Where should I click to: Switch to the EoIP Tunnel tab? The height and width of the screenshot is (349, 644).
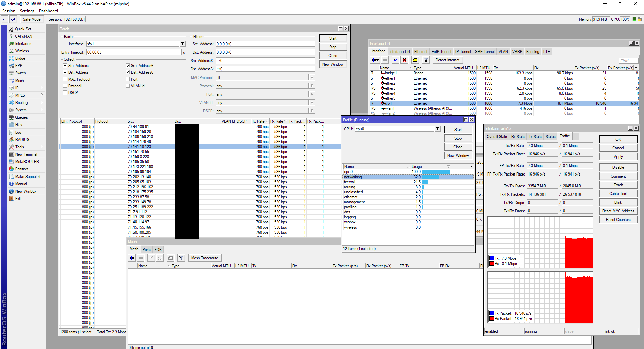pyautogui.click(x=441, y=52)
